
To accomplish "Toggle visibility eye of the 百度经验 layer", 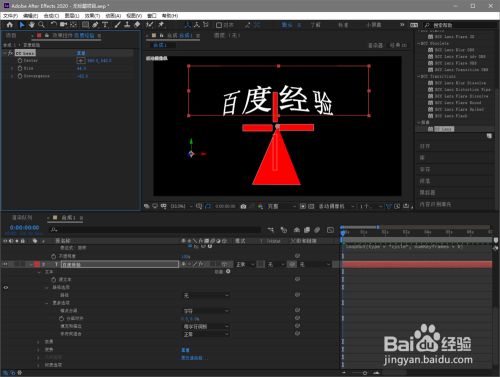I will coord(5,264).
